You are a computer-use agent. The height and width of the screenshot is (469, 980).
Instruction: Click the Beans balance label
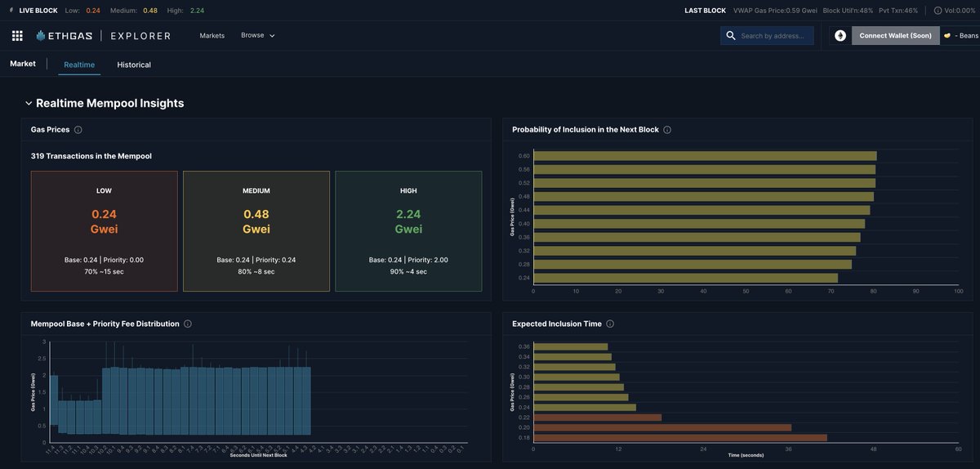pyautogui.click(x=967, y=36)
